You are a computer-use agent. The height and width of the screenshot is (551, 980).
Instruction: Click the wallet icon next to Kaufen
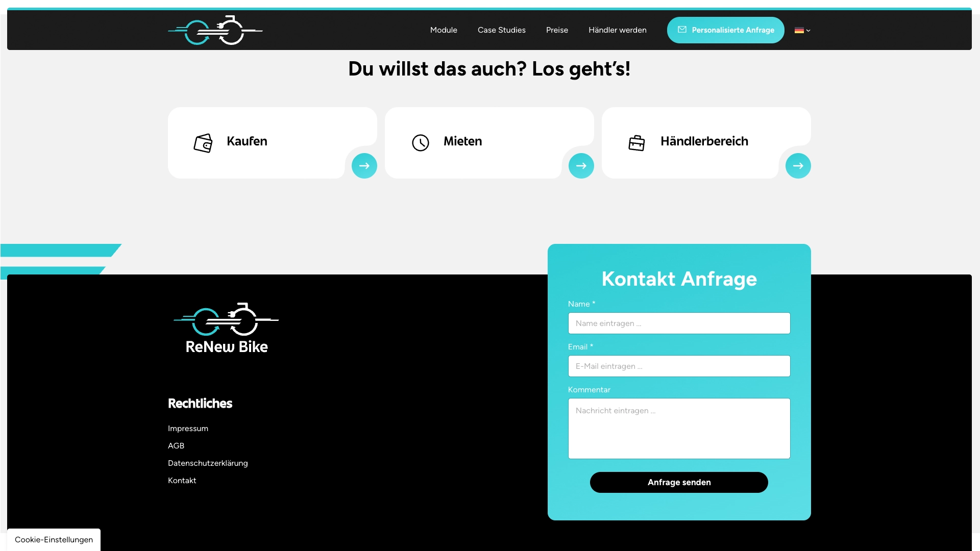[203, 143]
